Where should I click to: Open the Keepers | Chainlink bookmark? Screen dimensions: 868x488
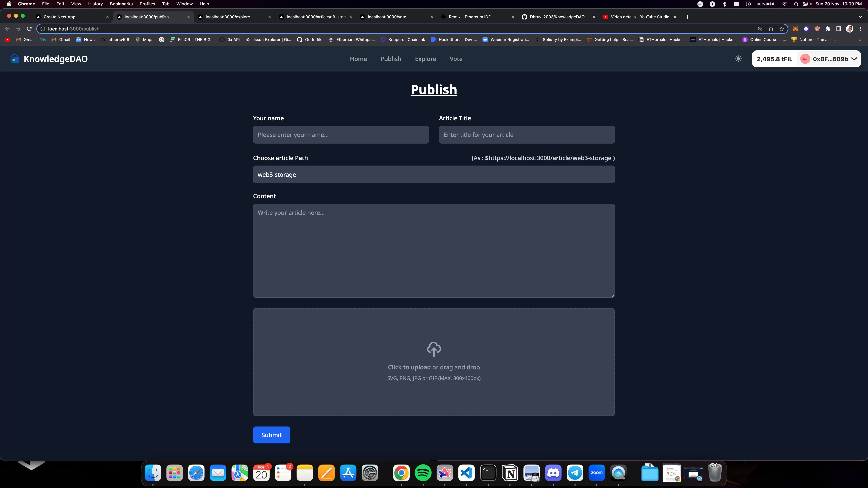[x=403, y=39]
